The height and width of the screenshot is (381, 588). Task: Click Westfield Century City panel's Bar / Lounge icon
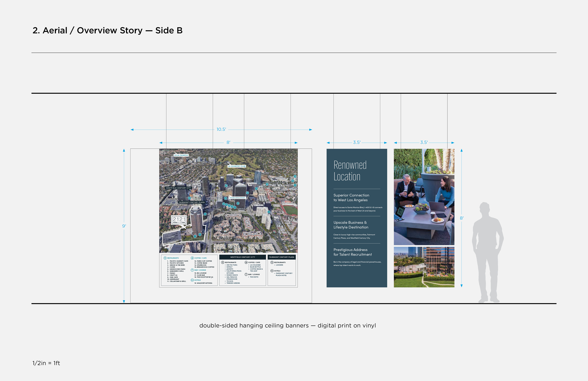point(246,274)
